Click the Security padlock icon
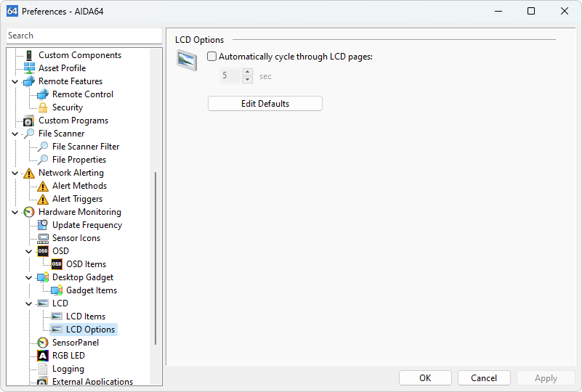 pos(43,107)
